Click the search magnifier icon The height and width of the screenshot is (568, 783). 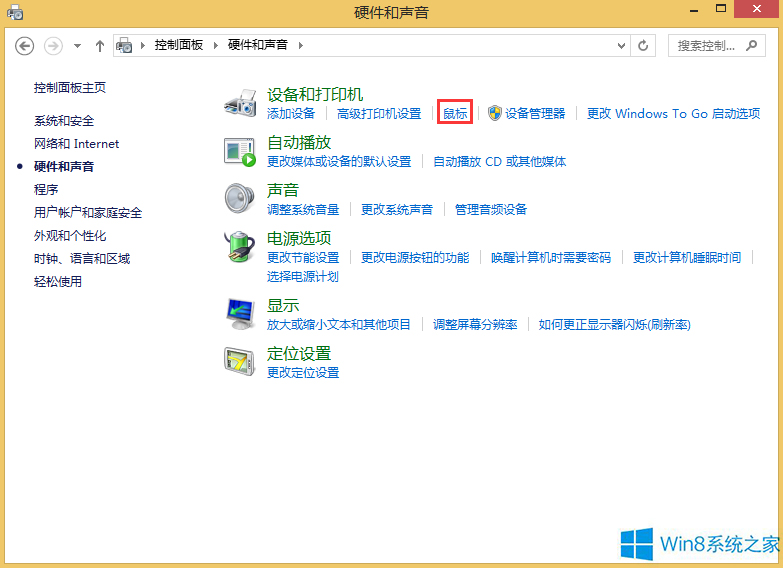point(752,45)
